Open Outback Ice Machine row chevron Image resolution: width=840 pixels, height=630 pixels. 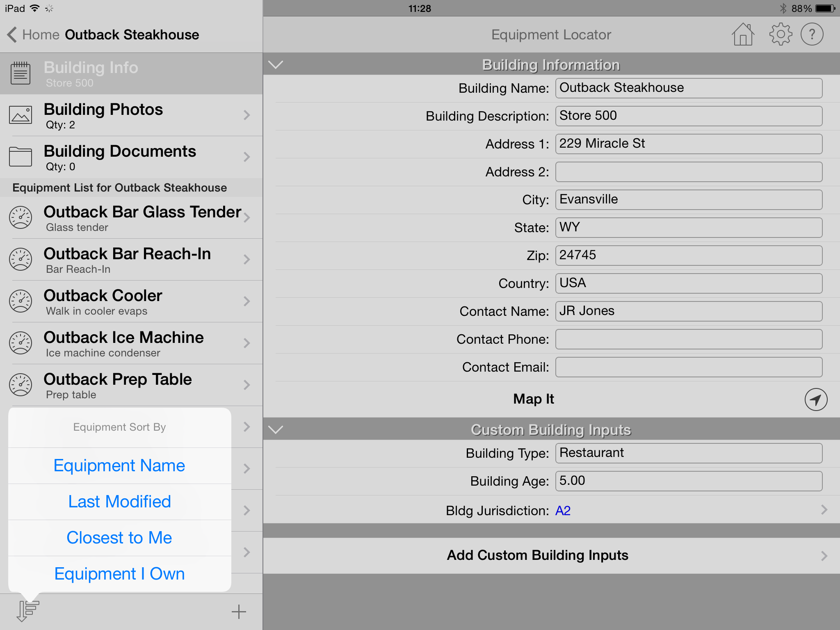(x=247, y=343)
